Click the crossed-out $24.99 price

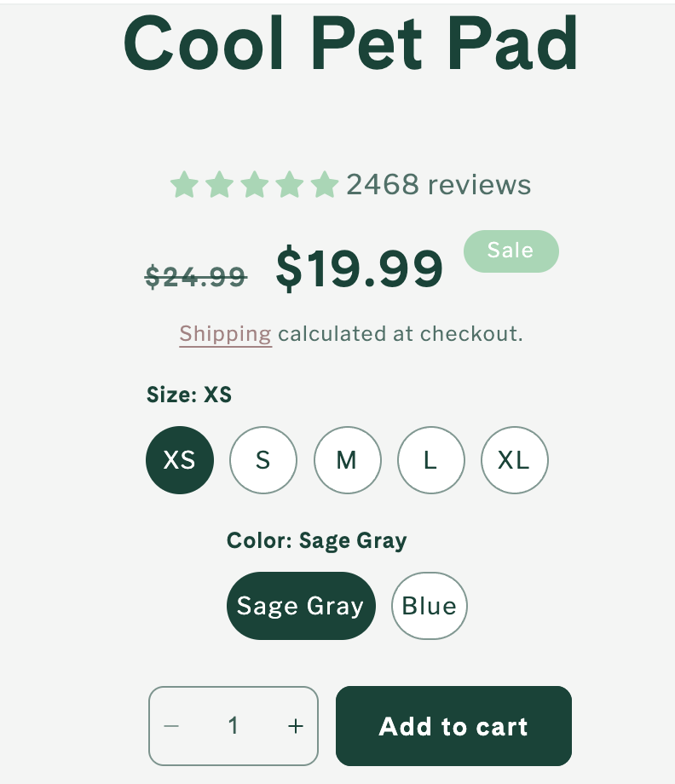click(196, 276)
